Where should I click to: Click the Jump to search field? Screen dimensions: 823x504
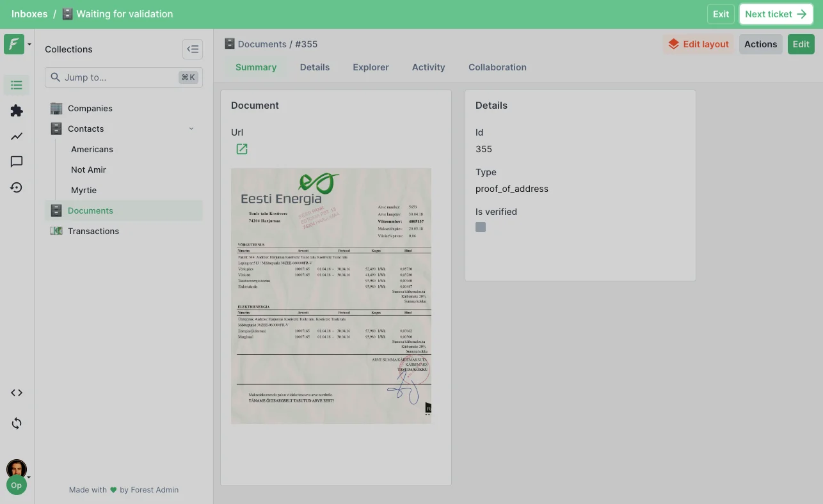pos(124,77)
